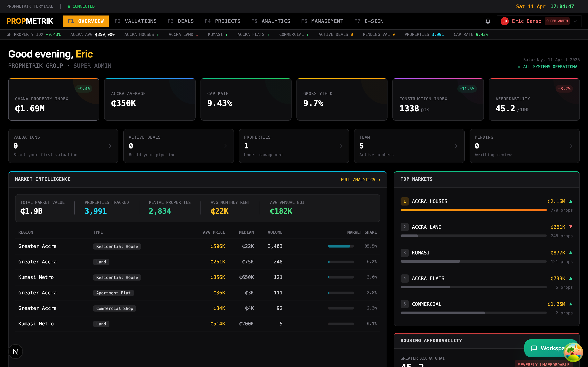Click the PROPMETRIK logo
588x367 pixels.
(x=30, y=21)
